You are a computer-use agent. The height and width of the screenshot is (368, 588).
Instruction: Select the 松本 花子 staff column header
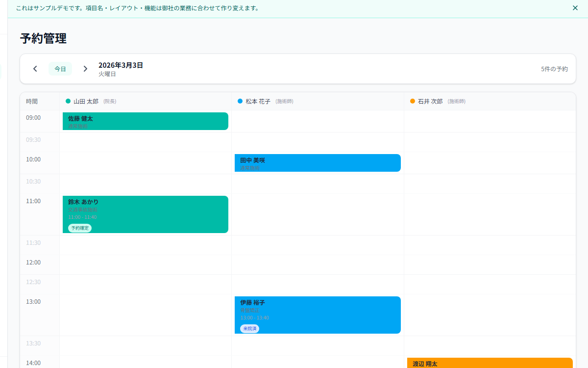click(318, 101)
